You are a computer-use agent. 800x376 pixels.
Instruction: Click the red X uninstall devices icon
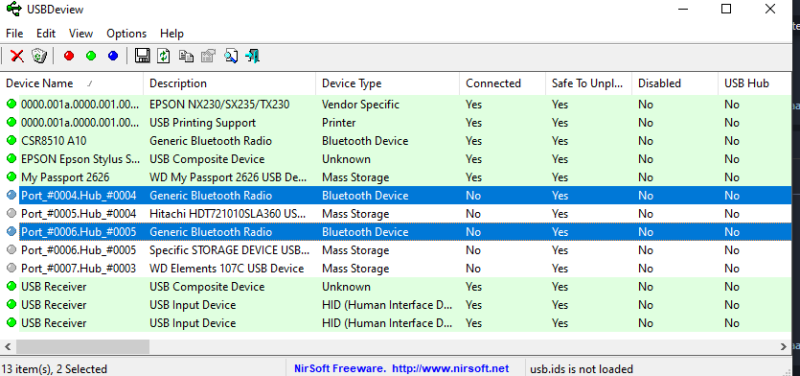pos(17,56)
